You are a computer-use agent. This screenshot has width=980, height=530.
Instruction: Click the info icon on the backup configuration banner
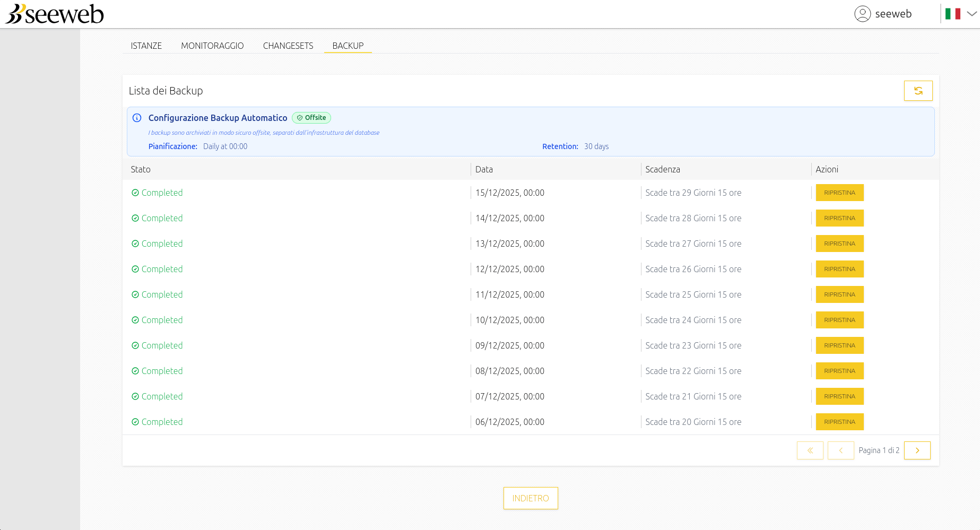(x=137, y=118)
